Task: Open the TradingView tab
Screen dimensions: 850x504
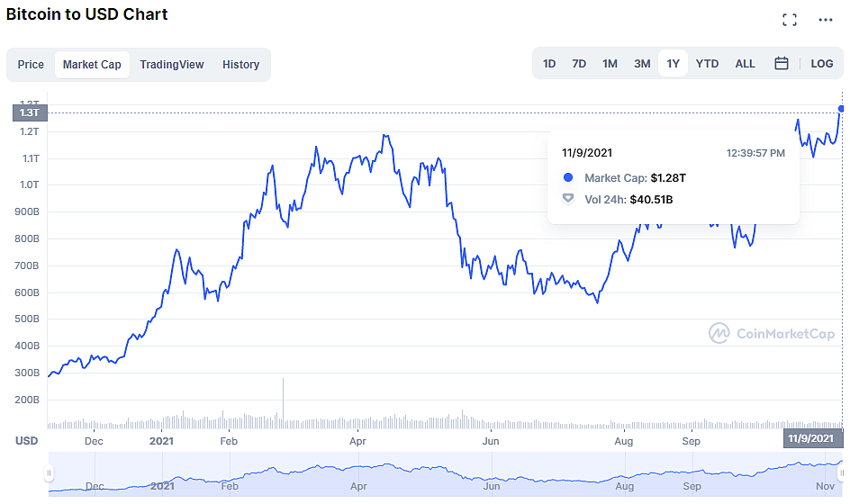Action: tap(172, 65)
